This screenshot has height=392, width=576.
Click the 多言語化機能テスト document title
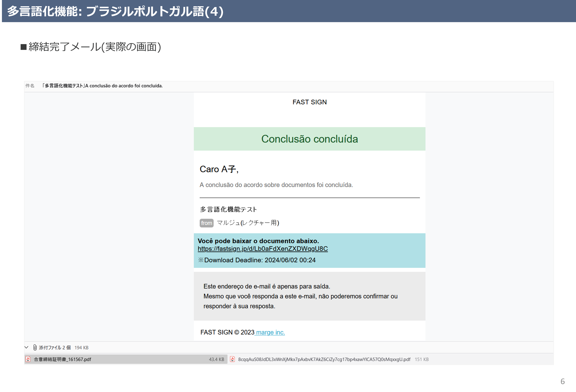(228, 209)
